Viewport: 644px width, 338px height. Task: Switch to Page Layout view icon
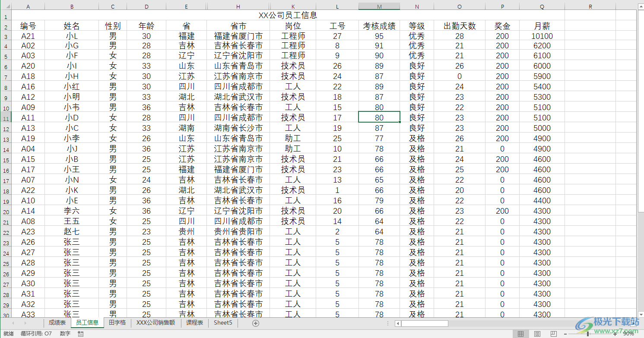(537, 334)
